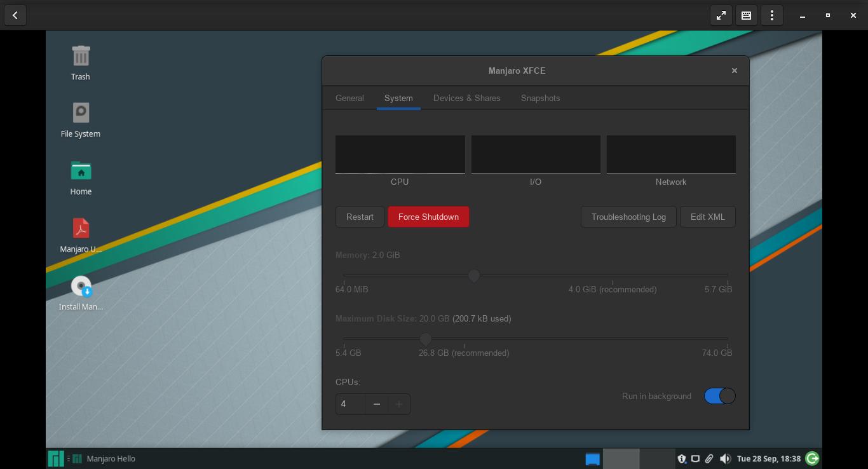
Task: Click the clipboard paperclip tray icon
Action: (709, 458)
